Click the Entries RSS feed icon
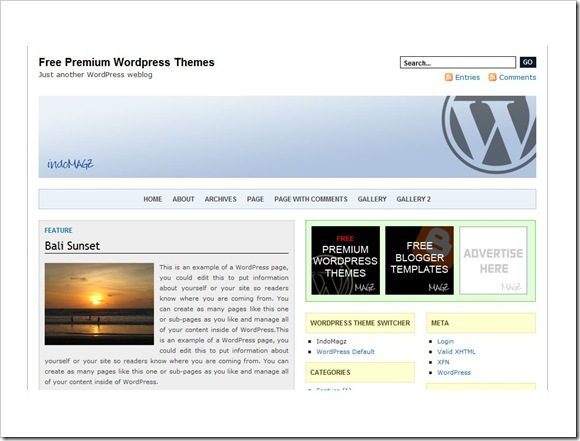Viewport: 580px width, 441px height. (448, 77)
